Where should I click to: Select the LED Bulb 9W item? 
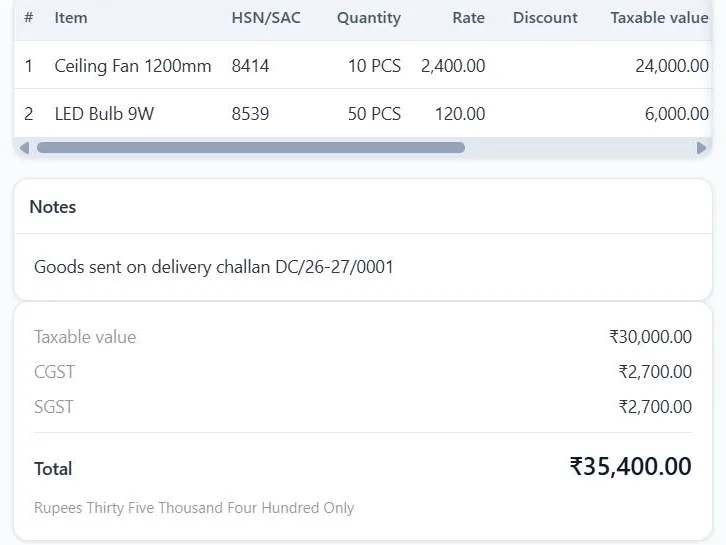click(104, 113)
